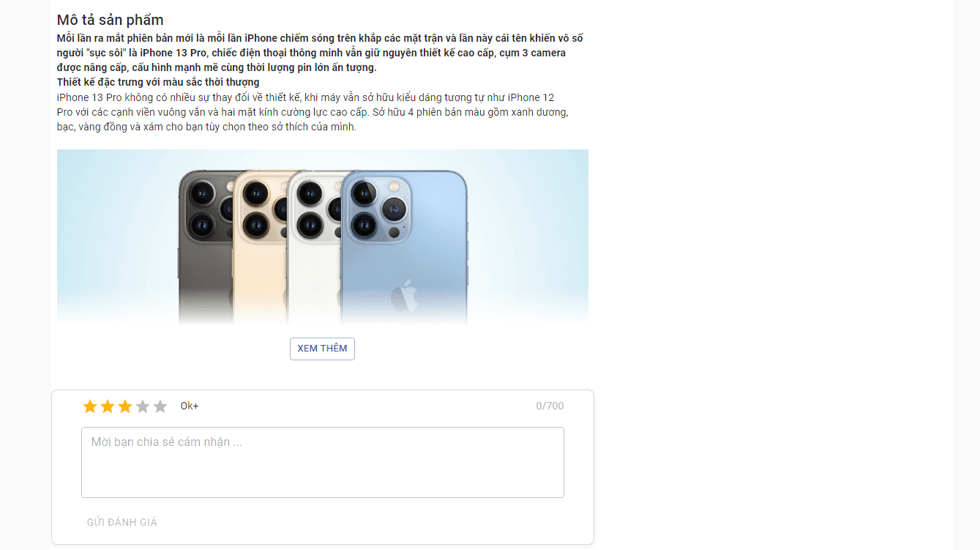Click the "Mô tả sản phẩm" heading
Image resolution: width=980 pixels, height=550 pixels.
click(111, 20)
